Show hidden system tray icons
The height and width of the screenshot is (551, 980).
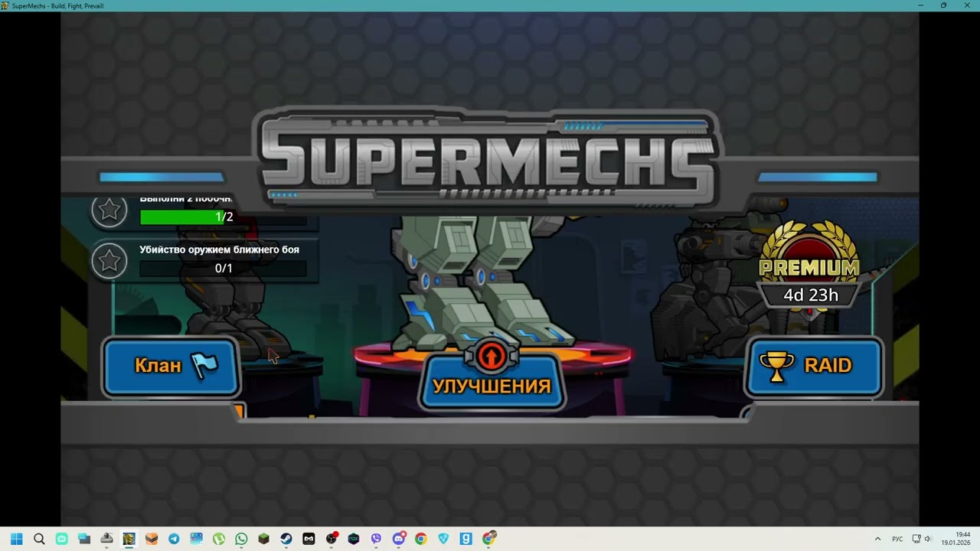[877, 539]
